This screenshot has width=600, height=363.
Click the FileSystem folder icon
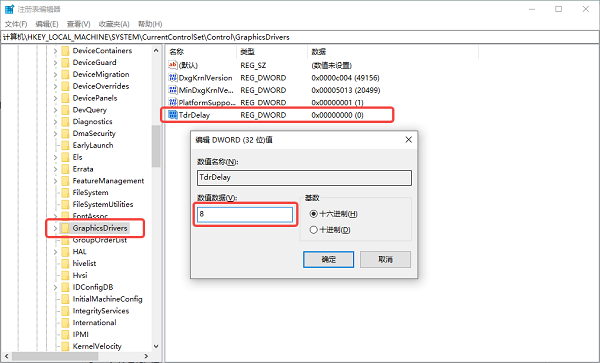click(65, 193)
